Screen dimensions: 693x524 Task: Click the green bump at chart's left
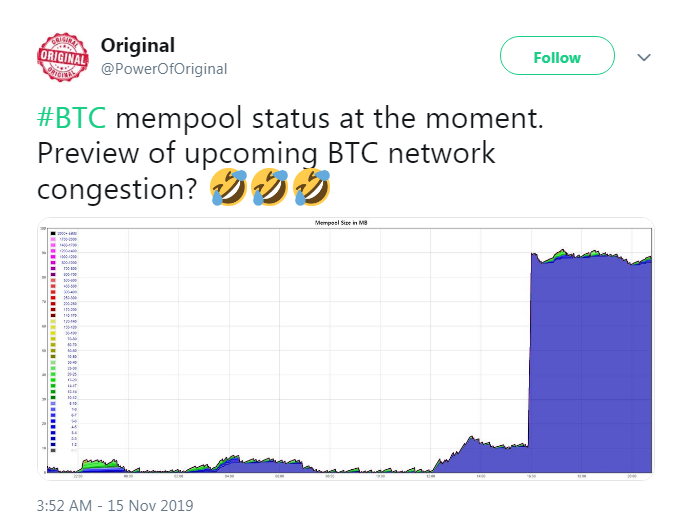pyautogui.click(x=95, y=462)
